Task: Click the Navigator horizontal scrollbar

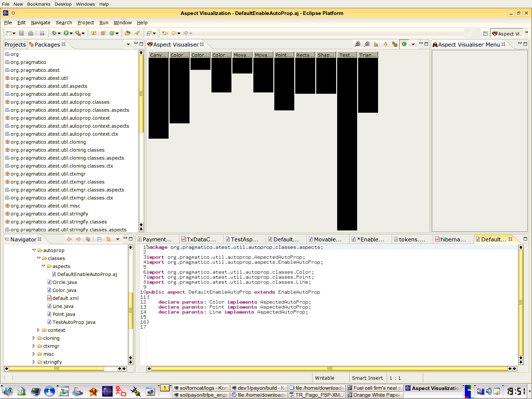Action: pyautogui.click(x=56, y=368)
